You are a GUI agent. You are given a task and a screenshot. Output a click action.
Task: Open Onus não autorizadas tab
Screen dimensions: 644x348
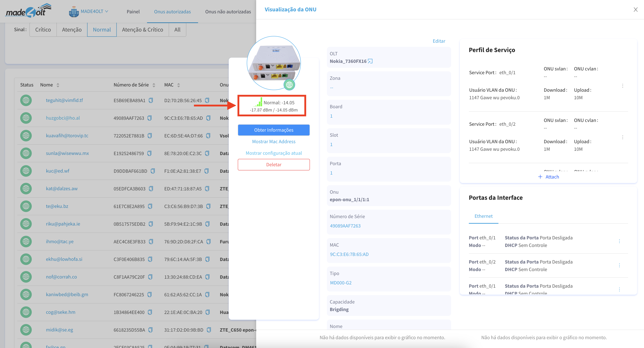click(228, 12)
